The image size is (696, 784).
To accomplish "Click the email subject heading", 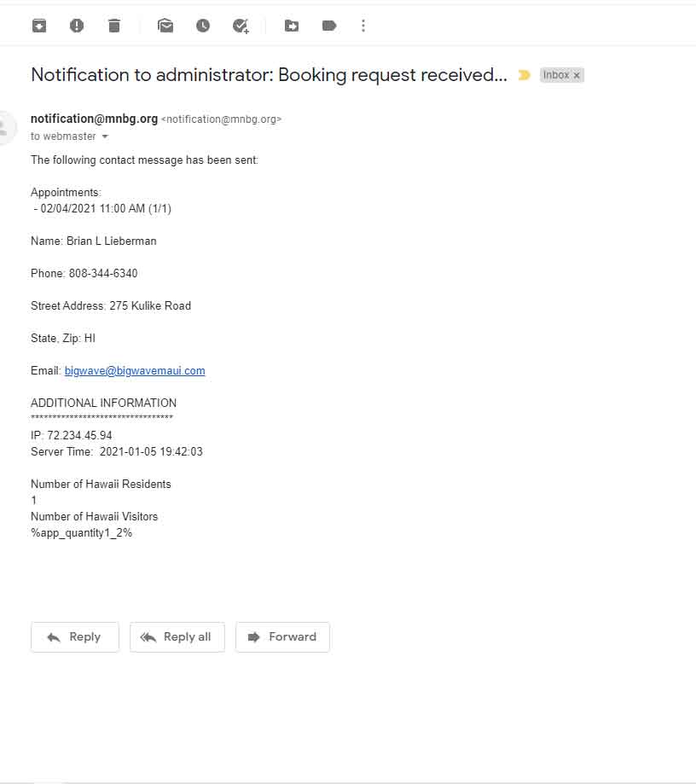I will coord(269,75).
